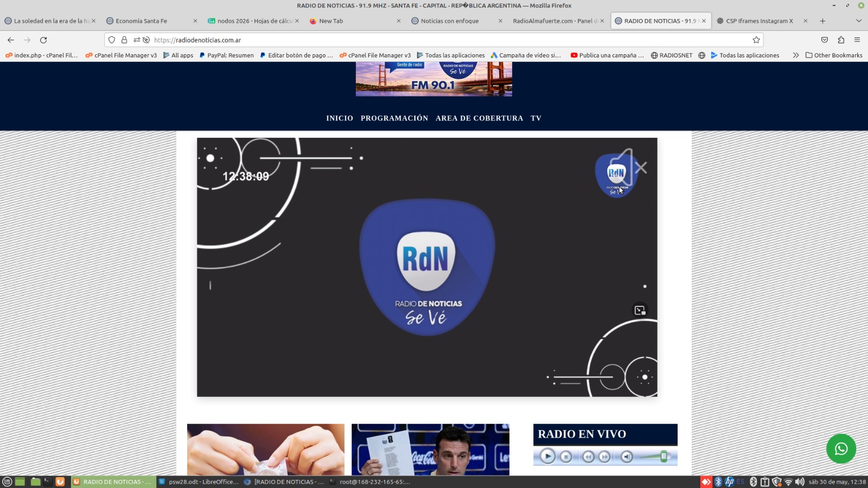Play the Radio en Vivo stream
868x488 pixels.
(x=547, y=457)
